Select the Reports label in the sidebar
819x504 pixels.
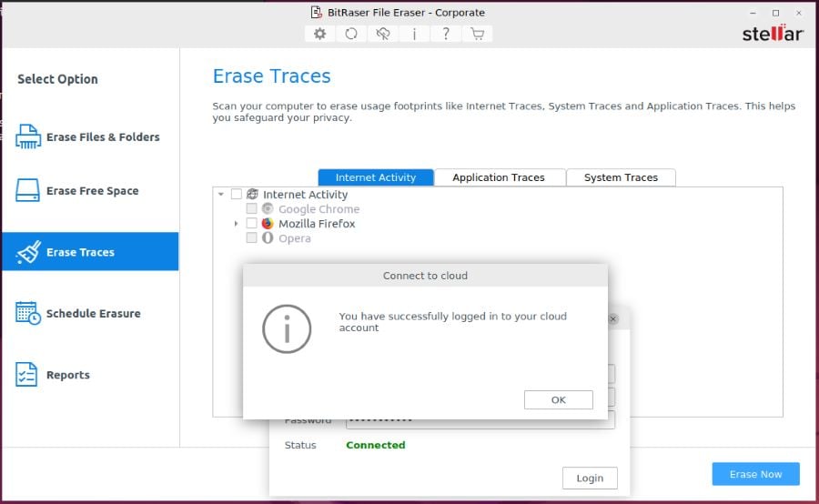68,375
